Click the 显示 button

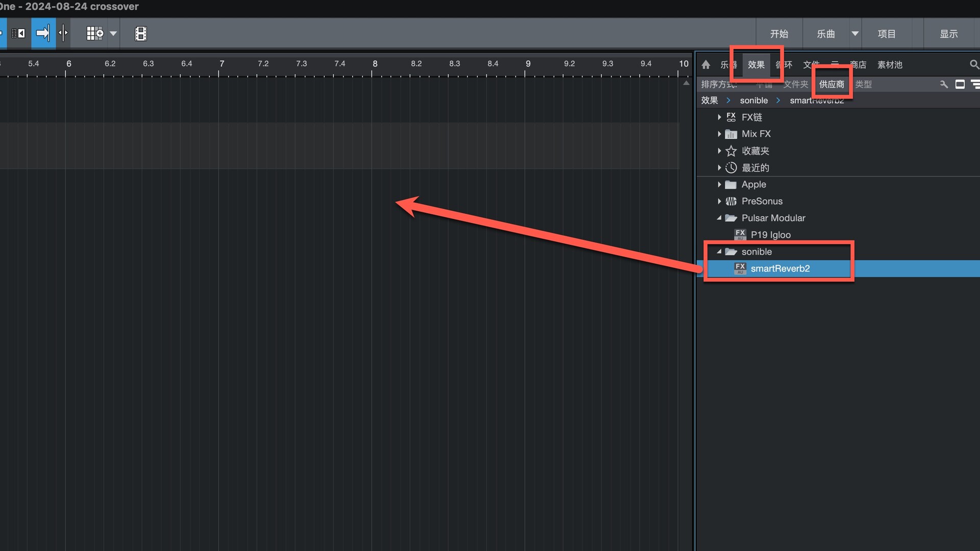coord(949,34)
